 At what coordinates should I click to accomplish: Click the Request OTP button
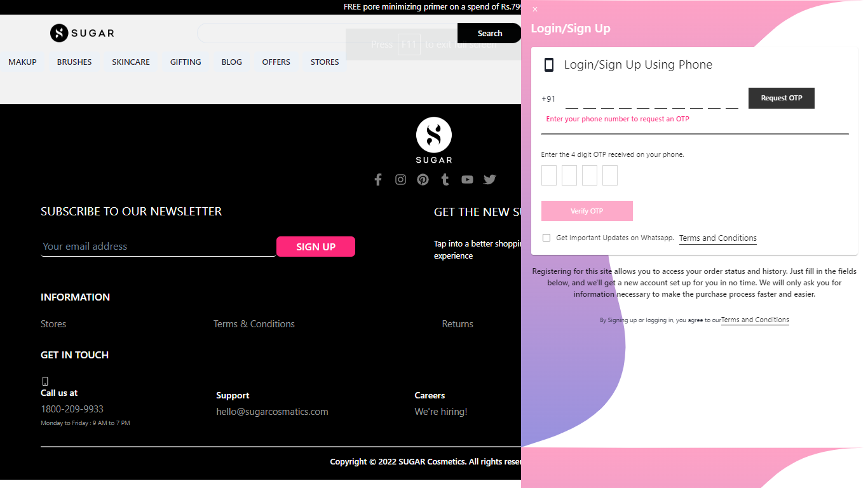pyautogui.click(x=782, y=98)
